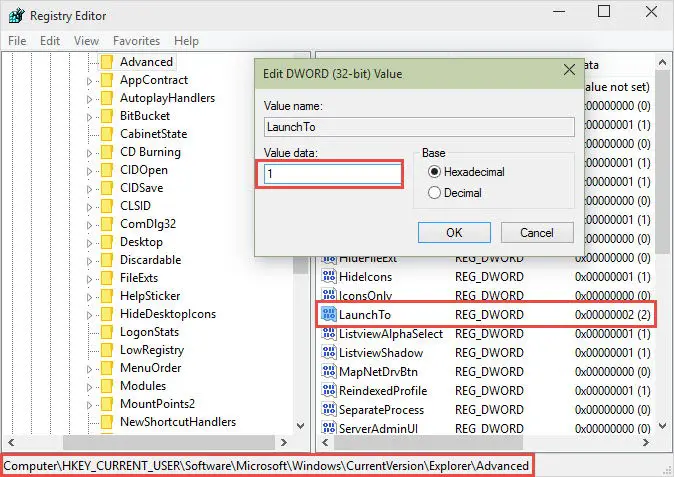
Task: Select the Modules tree item
Action: pyautogui.click(x=143, y=386)
